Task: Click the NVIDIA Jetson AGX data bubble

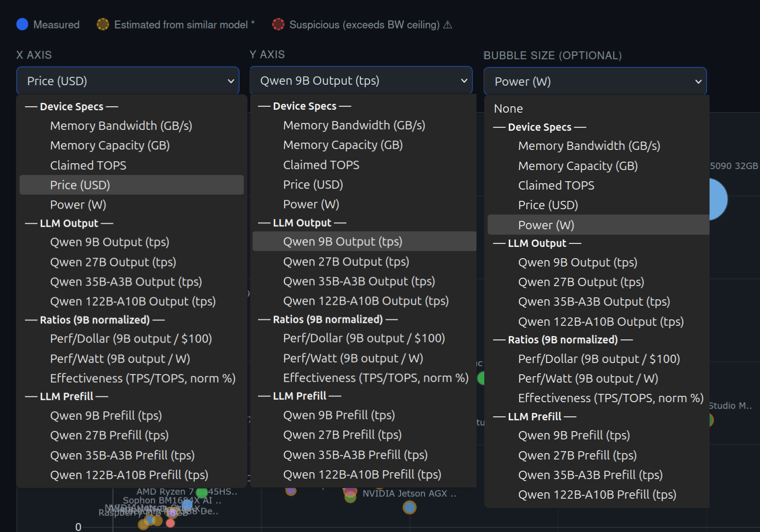Action: point(409,508)
